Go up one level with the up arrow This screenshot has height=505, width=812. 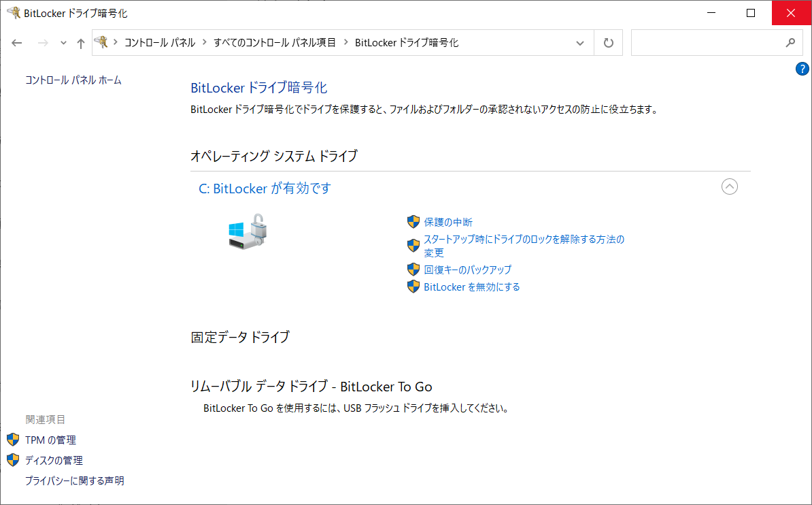point(81,43)
